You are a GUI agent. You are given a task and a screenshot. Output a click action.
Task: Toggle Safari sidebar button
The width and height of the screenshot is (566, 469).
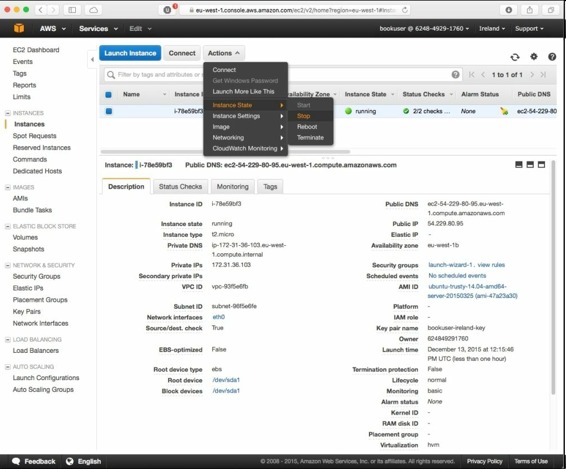[72, 10]
